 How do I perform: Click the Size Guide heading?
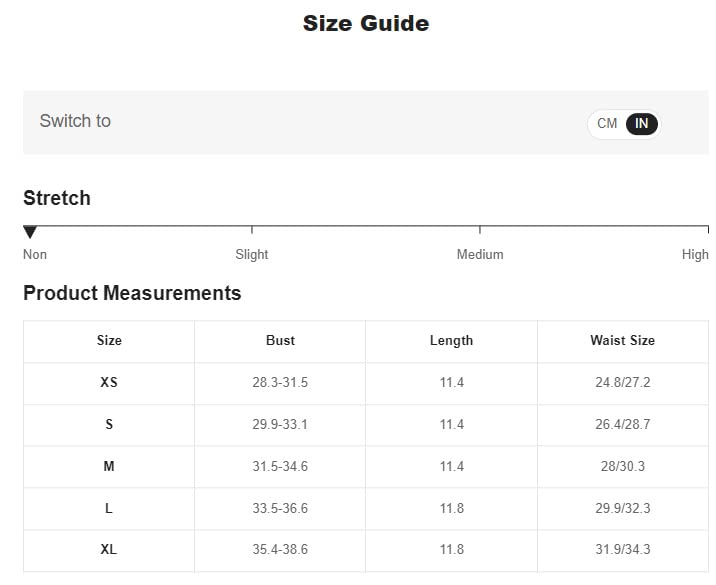pos(366,23)
